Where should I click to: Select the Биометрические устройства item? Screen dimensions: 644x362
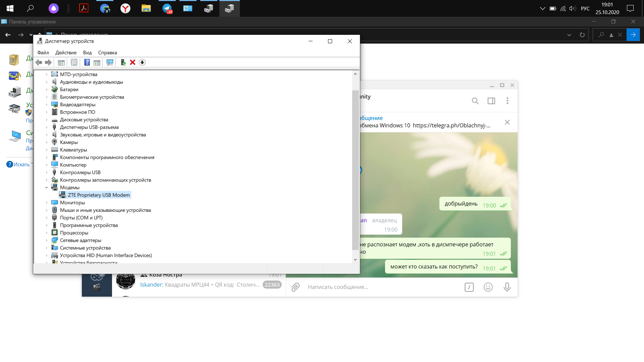point(92,97)
